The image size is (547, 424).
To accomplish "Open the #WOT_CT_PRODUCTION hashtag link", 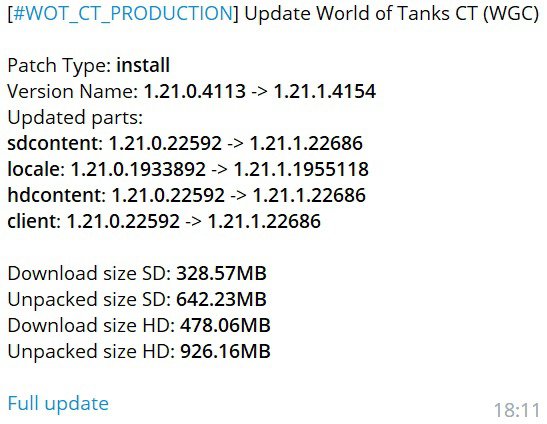I will (x=123, y=14).
